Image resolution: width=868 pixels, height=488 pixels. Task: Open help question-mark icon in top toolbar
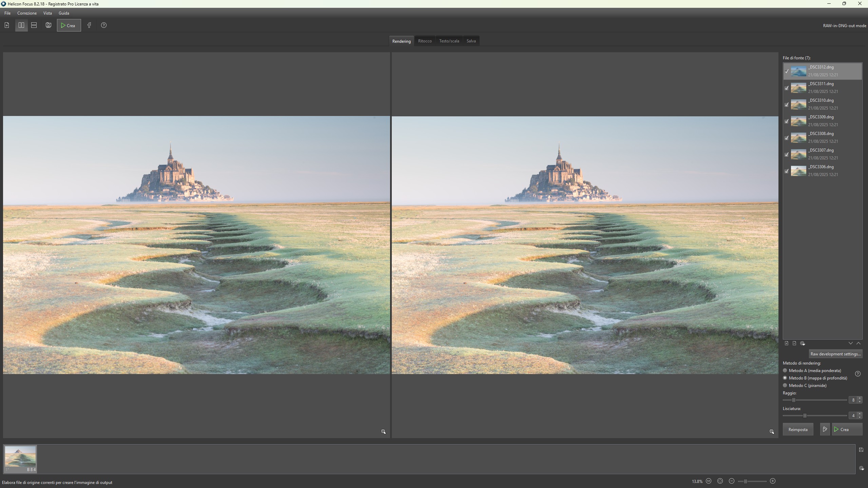(104, 25)
